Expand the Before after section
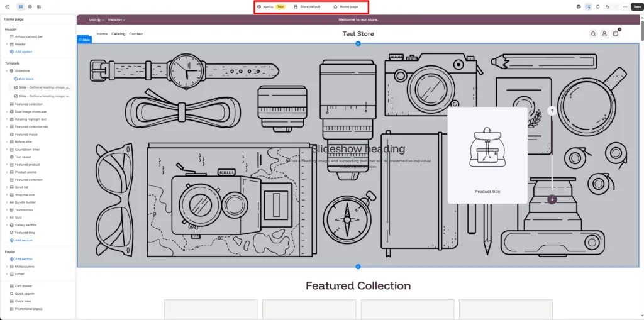The width and height of the screenshot is (644, 320). 7,141
